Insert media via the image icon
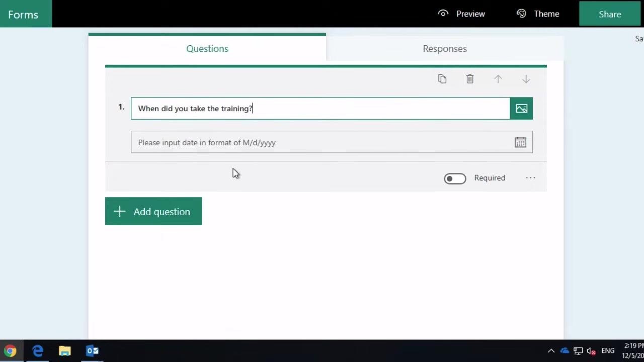Screen dimensions: 644x362 click(x=521, y=109)
